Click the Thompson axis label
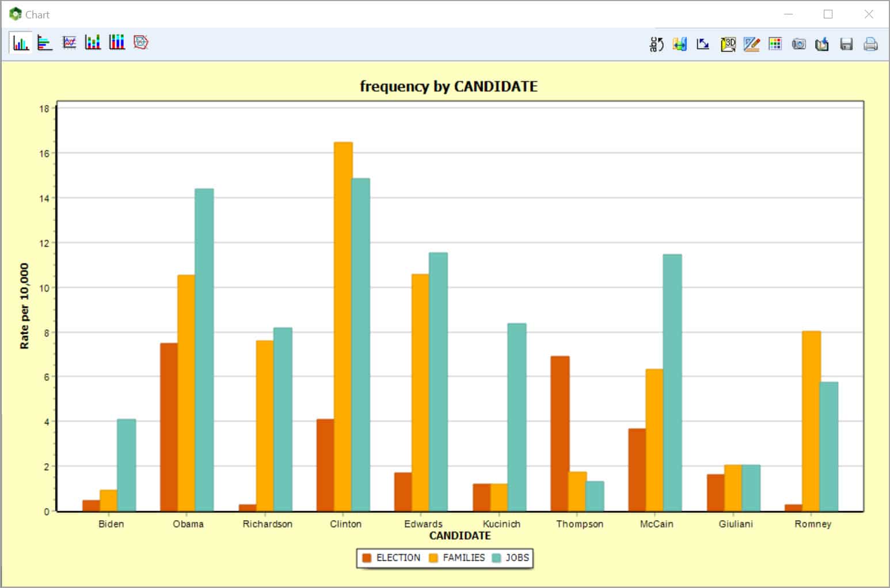The width and height of the screenshot is (890, 588). (580, 524)
